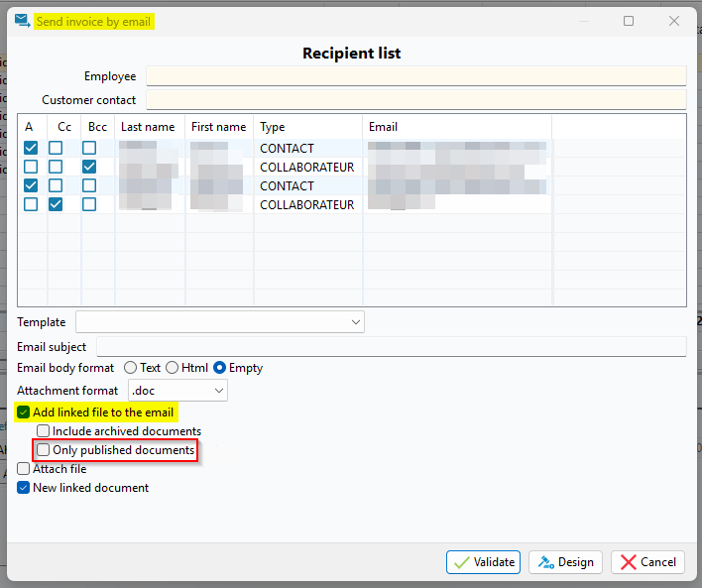Expand the Template dropdown
The height and width of the screenshot is (588, 702).
[356, 322]
